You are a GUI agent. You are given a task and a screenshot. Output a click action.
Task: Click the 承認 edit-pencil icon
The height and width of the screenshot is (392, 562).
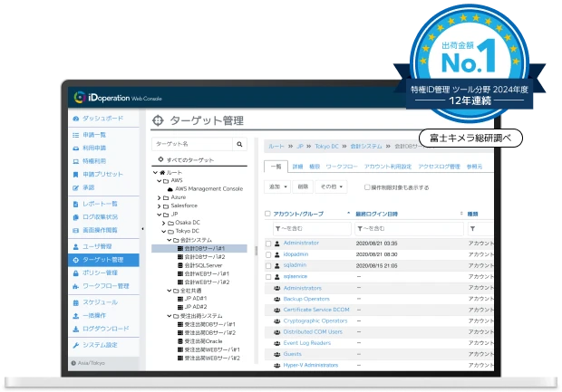(x=75, y=187)
